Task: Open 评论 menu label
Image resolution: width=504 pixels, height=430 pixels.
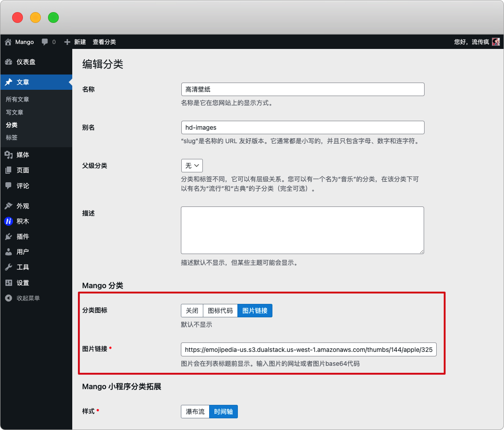Action: coord(23,186)
